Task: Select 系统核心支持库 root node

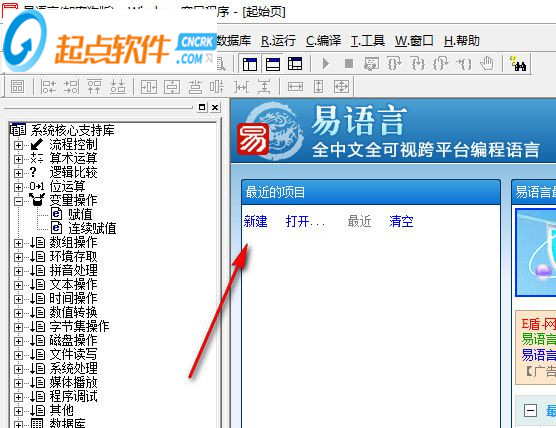Action: [x=72, y=130]
